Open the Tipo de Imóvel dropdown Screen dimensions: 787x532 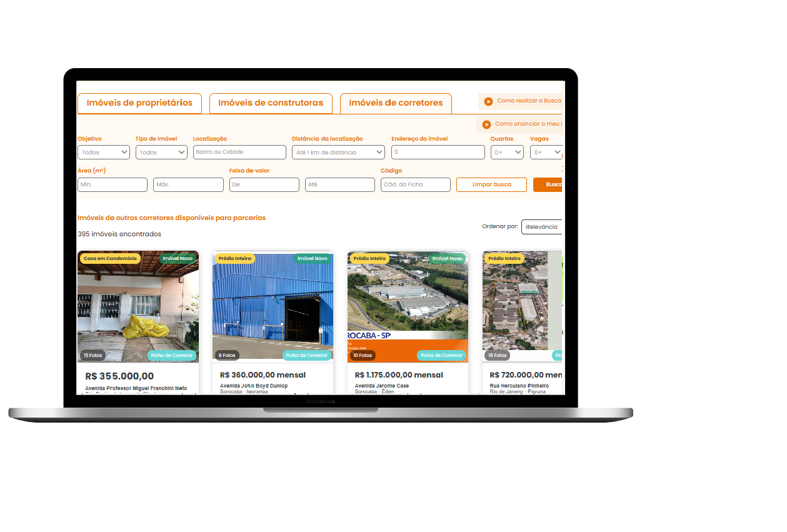pos(161,152)
